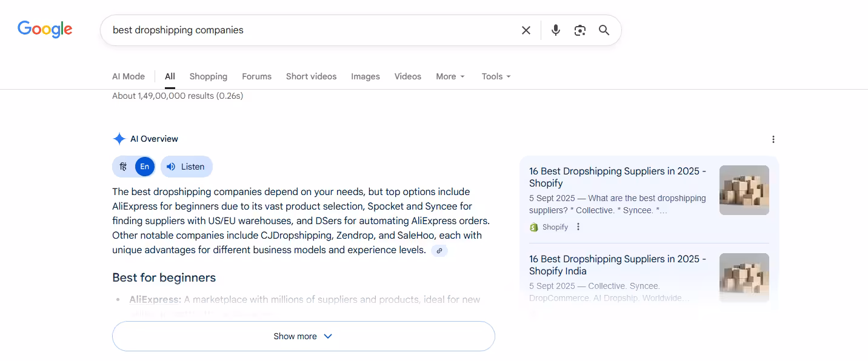
Task: Switch to AI Mode tab
Action: tap(129, 76)
